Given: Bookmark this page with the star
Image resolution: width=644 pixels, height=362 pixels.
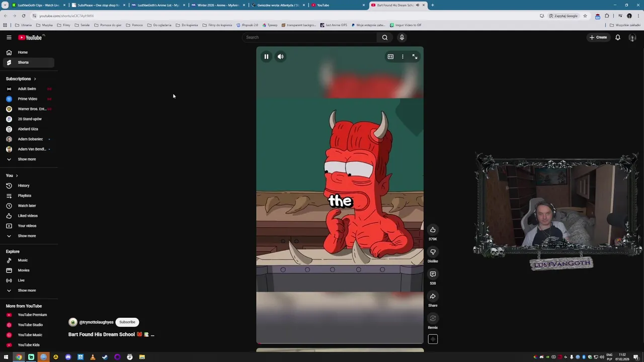Looking at the screenshot, I should pos(585,16).
